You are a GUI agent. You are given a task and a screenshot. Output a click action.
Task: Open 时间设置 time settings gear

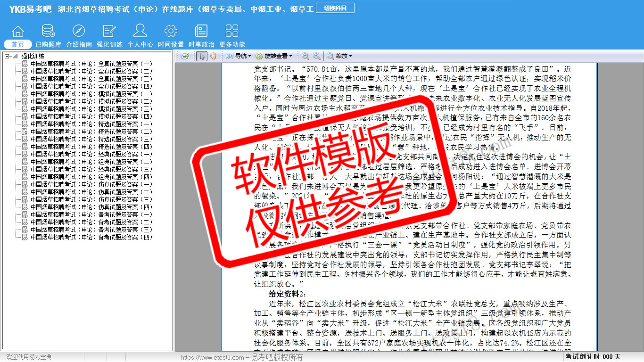click(x=171, y=36)
